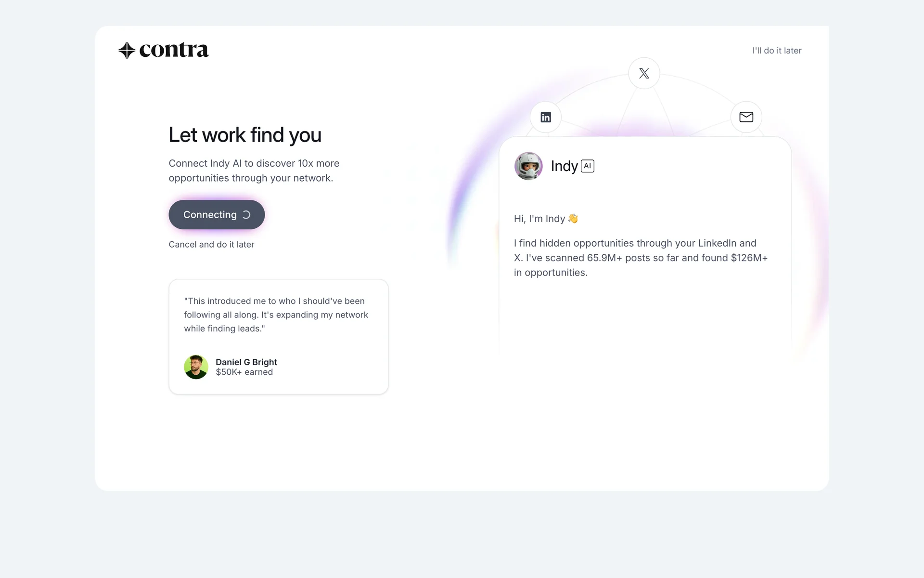
Task: Click the "$50K+ earned" text
Action: click(244, 372)
